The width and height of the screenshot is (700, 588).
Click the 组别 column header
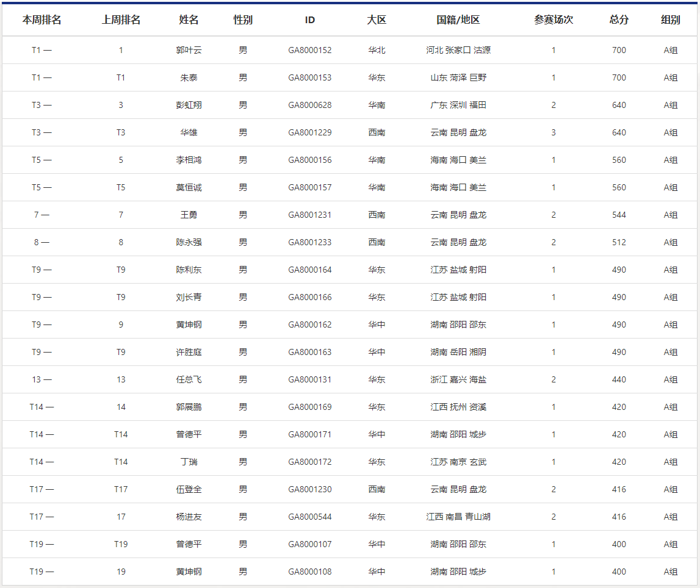671,20
